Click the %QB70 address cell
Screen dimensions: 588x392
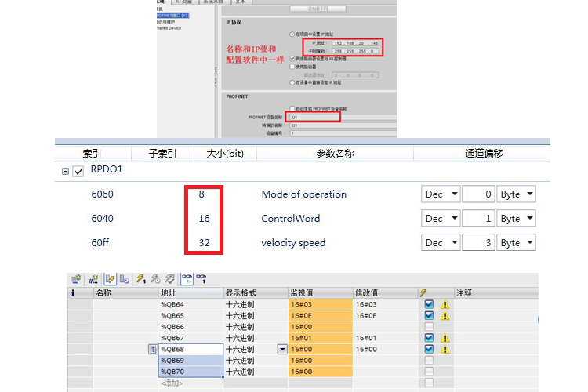(x=191, y=372)
